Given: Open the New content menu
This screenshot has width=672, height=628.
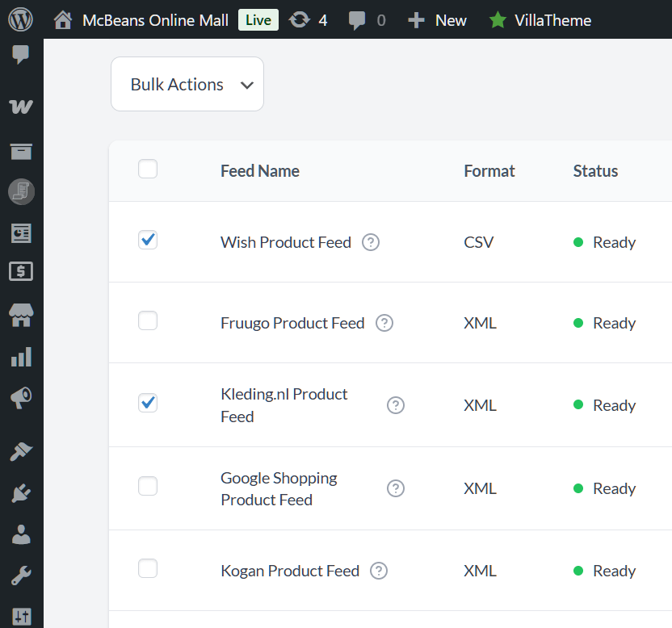Looking at the screenshot, I should coord(437,20).
